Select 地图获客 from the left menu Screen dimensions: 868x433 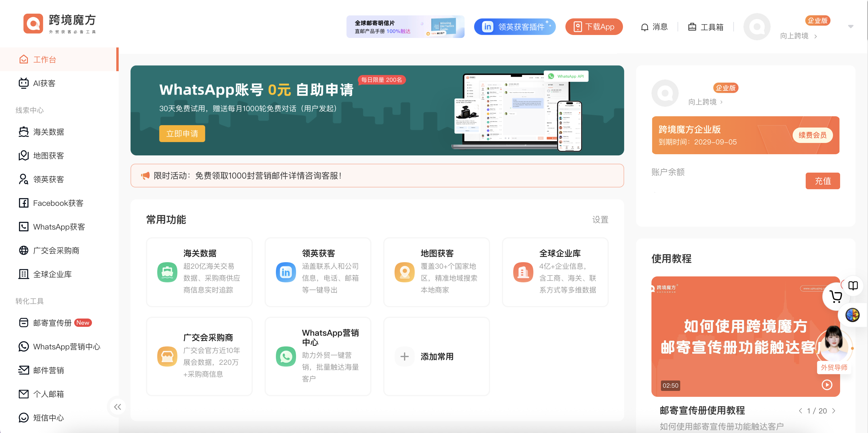pyautogui.click(x=49, y=156)
